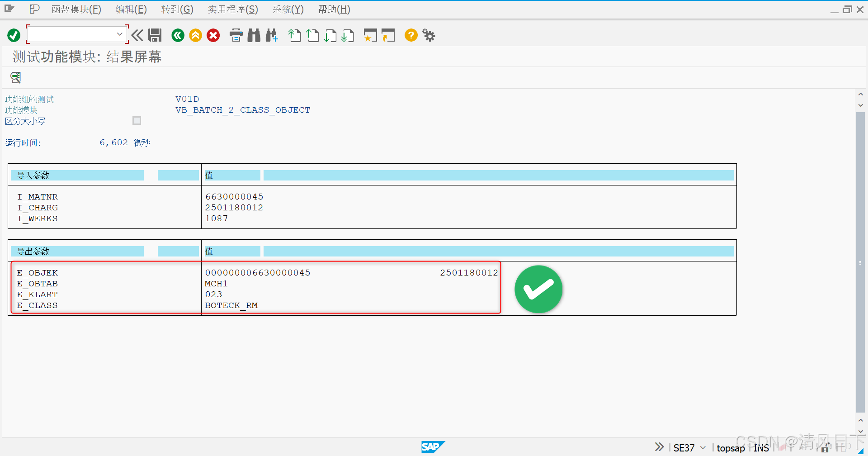868x456 pixels.
Task: Enable the 区分大小写 checkbox
Action: (x=137, y=120)
